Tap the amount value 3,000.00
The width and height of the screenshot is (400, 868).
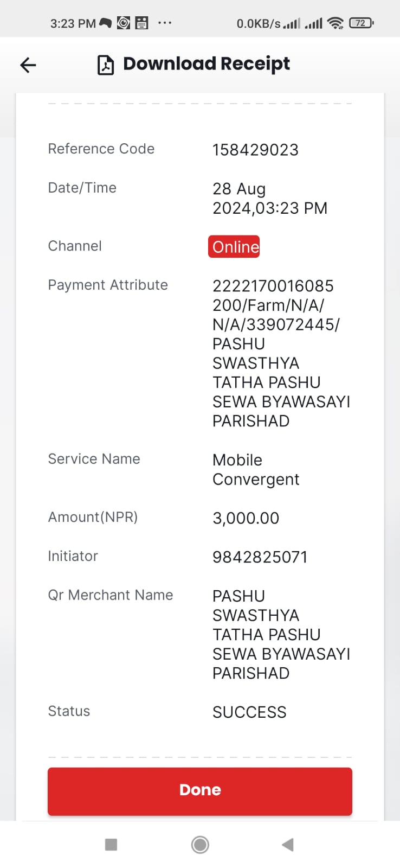pyautogui.click(x=246, y=518)
